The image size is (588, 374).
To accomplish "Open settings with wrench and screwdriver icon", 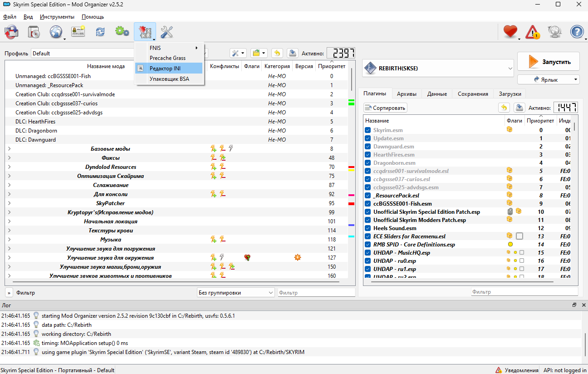I will [x=167, y=32].
